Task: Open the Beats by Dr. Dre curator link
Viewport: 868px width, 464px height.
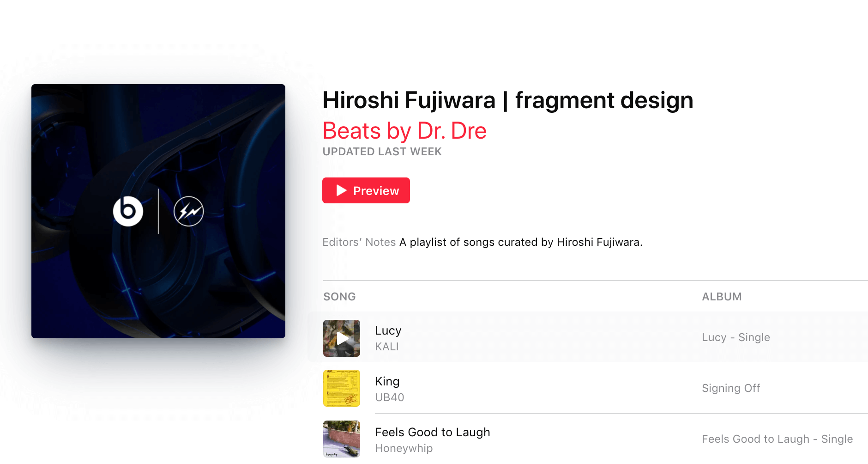Action: click(404, 131)
